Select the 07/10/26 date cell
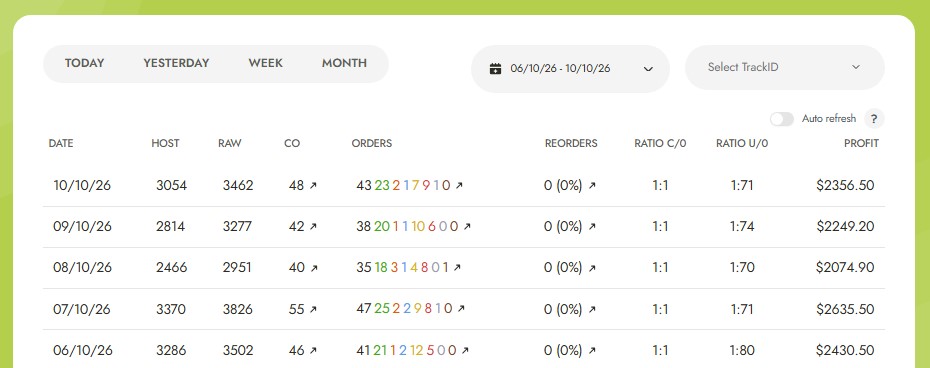The height and width of the screenshot is (368, 930). (82, 309)
